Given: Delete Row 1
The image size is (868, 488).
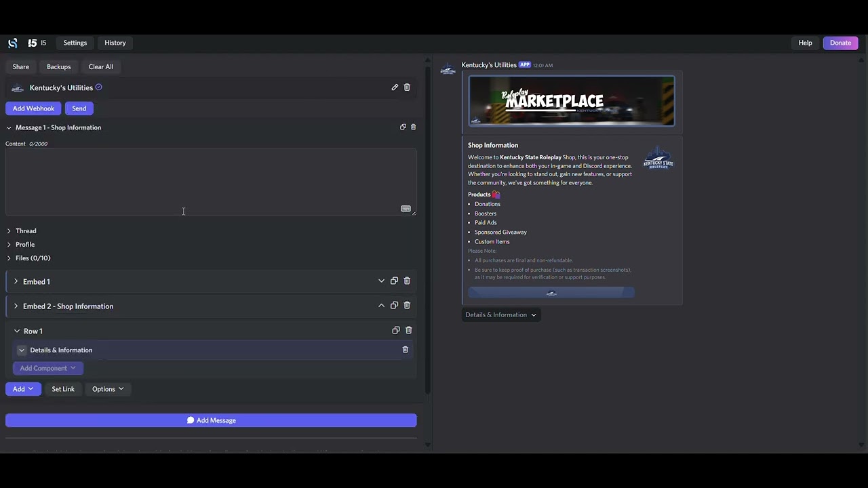Looking at the screenshot, I should coord(408,330).
